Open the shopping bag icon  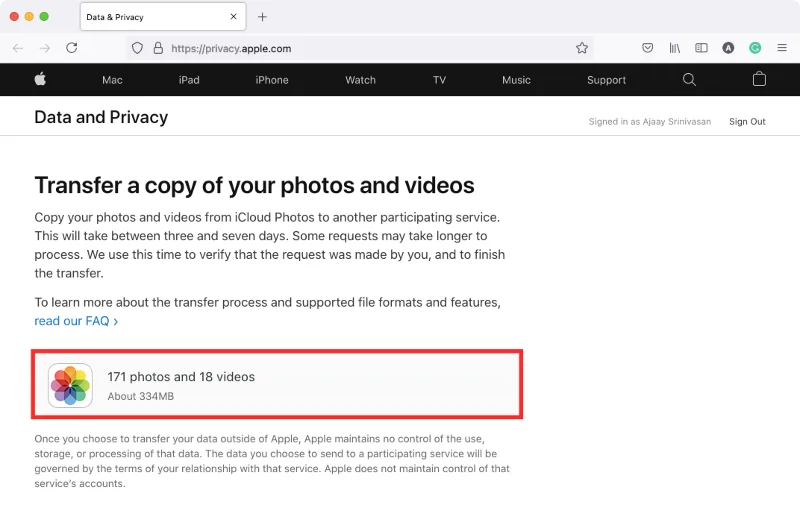(759, 79)
